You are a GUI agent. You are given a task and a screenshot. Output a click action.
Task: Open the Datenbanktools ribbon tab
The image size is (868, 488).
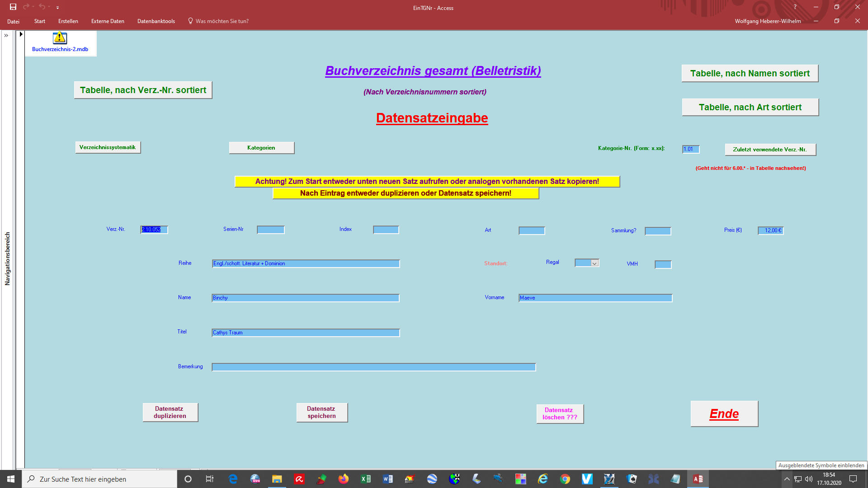pyautogui.click(x=156, y=21)
